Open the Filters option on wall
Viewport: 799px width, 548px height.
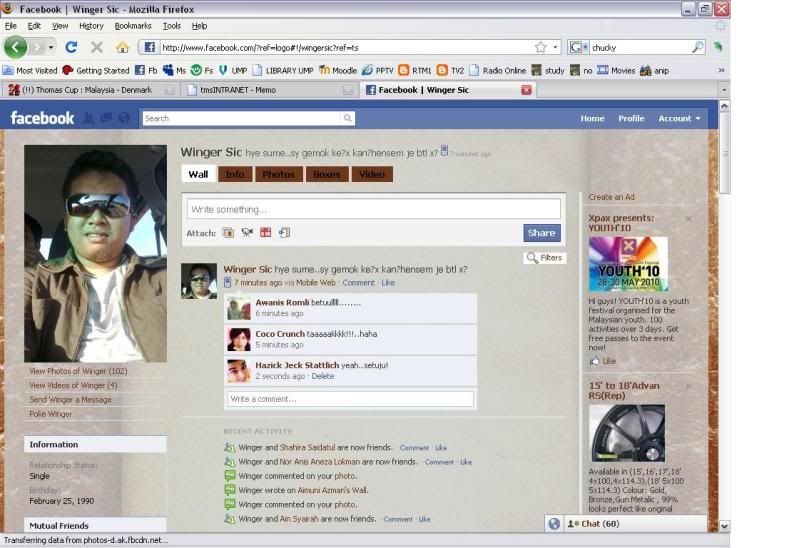[x=544, y=257]
